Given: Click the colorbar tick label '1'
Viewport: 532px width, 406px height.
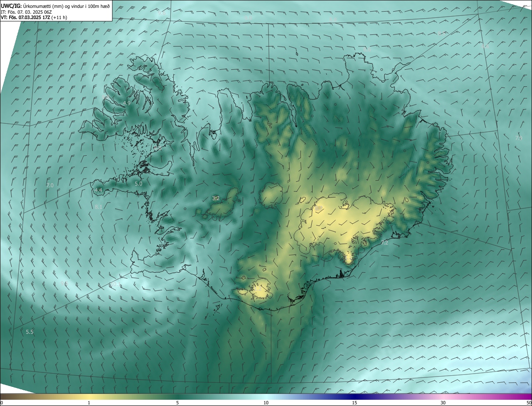Looking at the screenshot, I should coord(89,403).
